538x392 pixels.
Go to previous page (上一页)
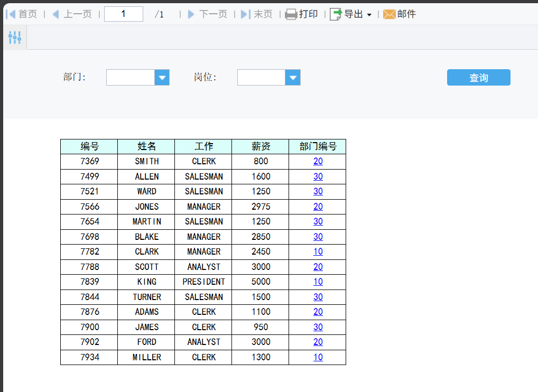click(x=72, y=14)
